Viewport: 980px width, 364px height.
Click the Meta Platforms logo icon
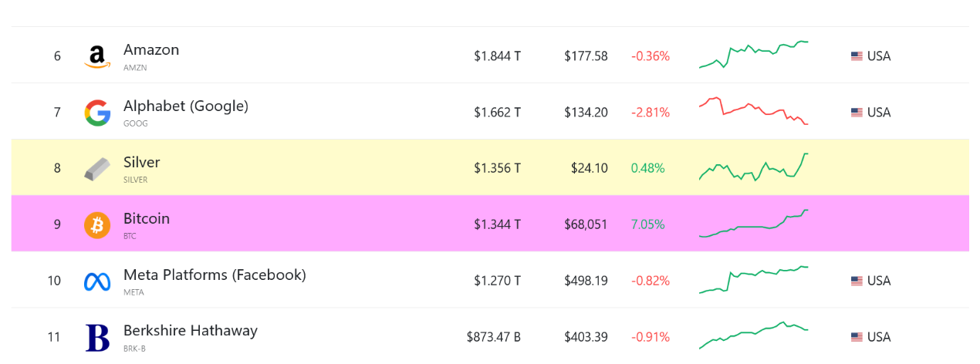tap(97, 281)
